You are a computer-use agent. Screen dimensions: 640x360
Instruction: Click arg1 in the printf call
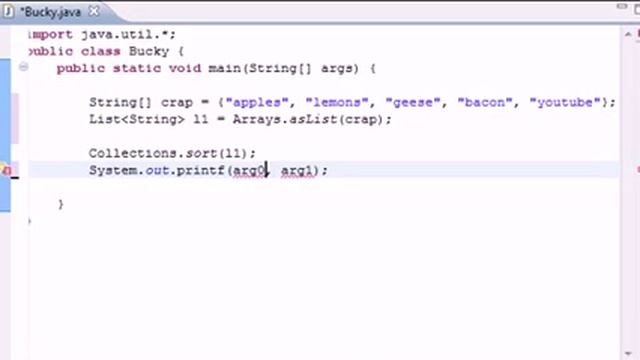point(297,171)
